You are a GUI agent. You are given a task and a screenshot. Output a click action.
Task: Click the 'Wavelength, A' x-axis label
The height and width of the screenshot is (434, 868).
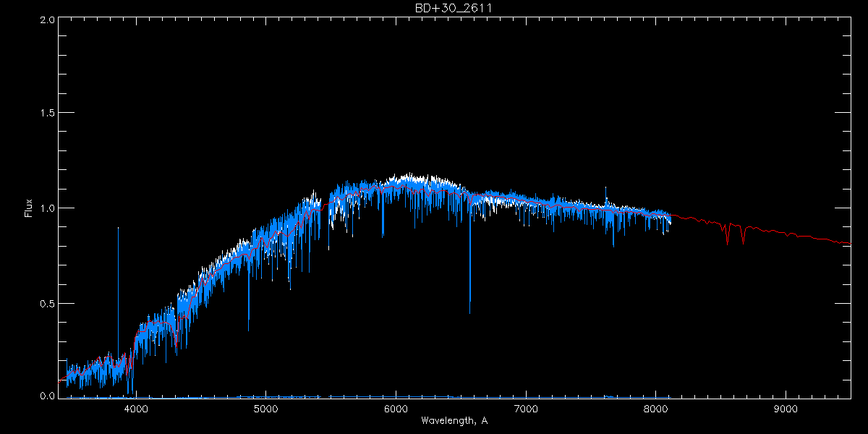[454, 420]
